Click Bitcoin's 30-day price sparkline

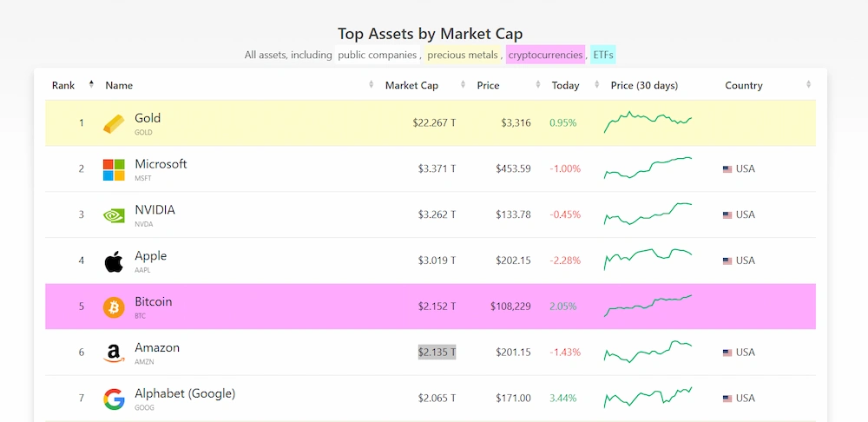648,306
